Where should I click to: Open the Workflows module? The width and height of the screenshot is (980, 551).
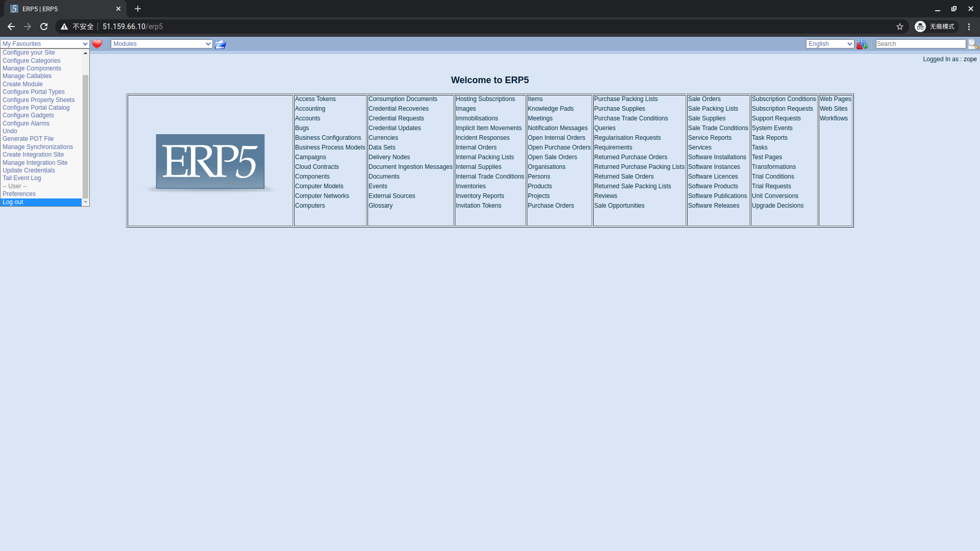point(834,118)
